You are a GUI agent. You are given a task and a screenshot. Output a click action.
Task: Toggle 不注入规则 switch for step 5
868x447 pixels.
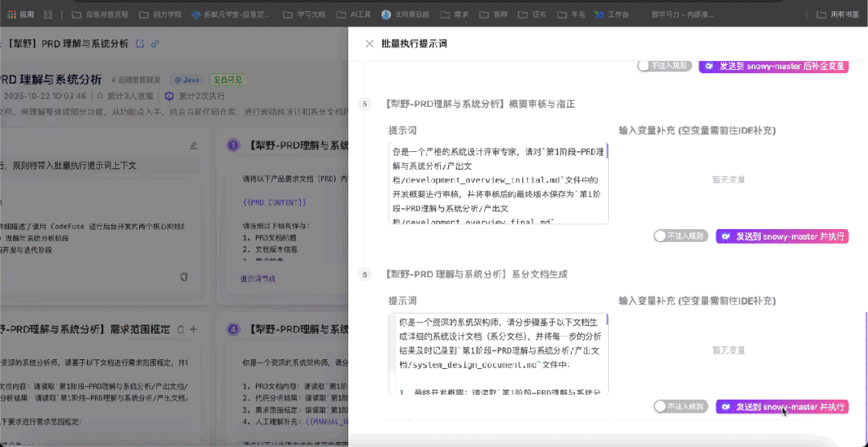pos(681,236)
